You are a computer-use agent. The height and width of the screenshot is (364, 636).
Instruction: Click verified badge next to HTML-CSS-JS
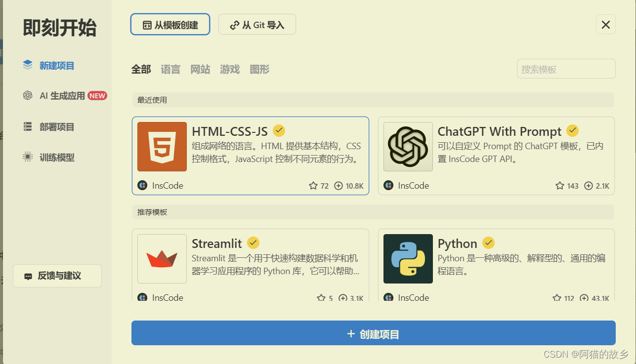click(279, 131)
